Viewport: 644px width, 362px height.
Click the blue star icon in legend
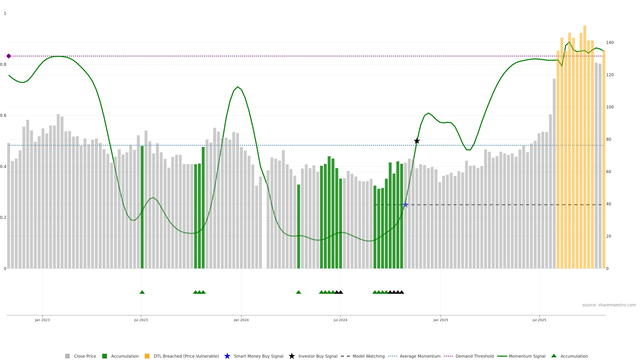click(x=227, y=356)
